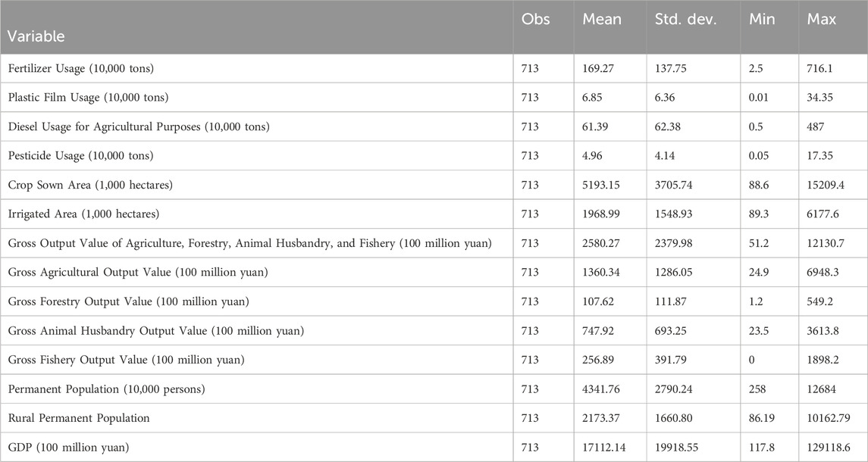Select the max value 716.1
This screenshot has height=462, width=868.
[819, 69]
